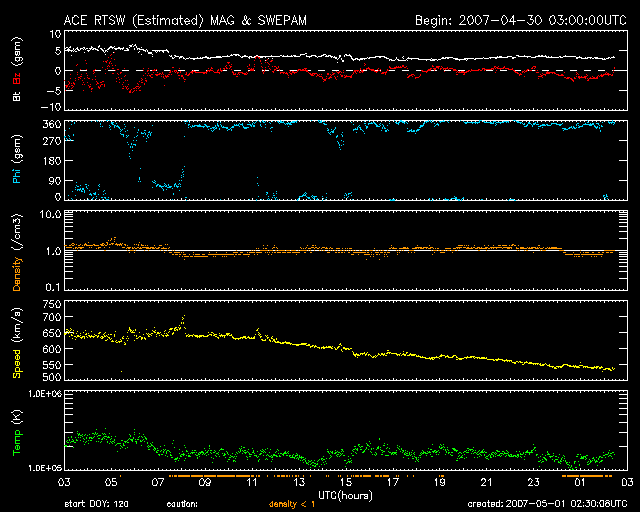Click the "01" hour label on the x-axis
Viewport: 640px width, 512px height.
580,483
